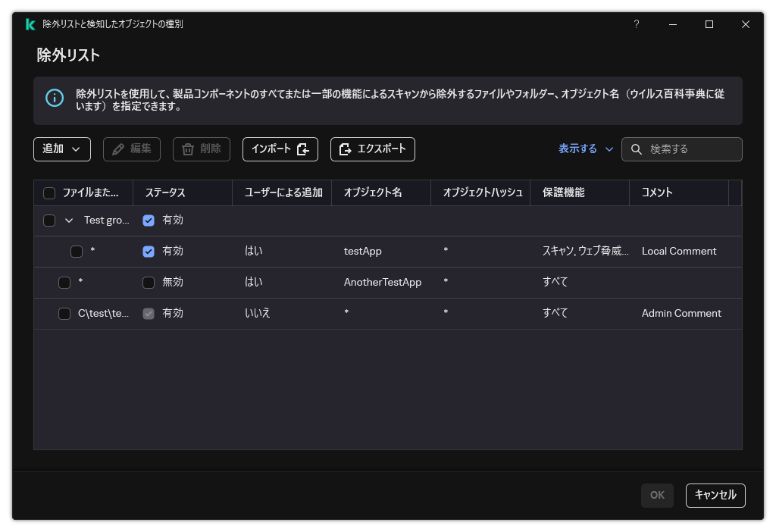Click the Kaspersky logo in the title bar
The height and width of the screenshot is (532, 776).
(x=30, y=23)
